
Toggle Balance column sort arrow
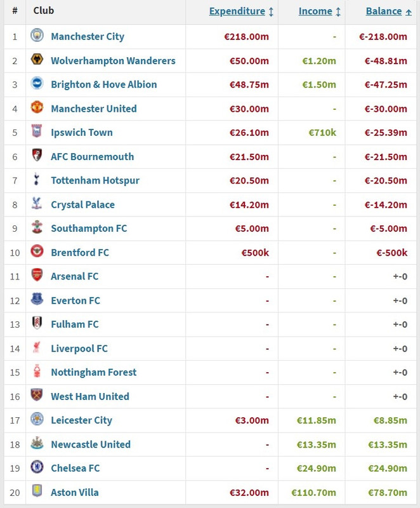point(409,12)
